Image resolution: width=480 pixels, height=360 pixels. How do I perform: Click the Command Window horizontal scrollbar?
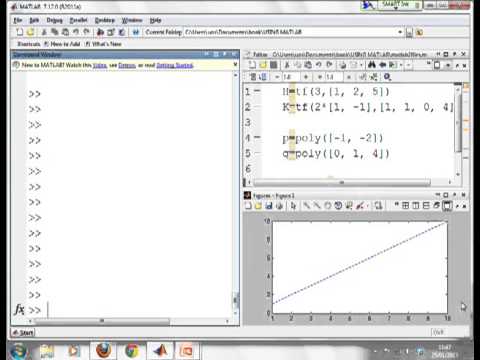pyautogui.click(x=102, y=321)
